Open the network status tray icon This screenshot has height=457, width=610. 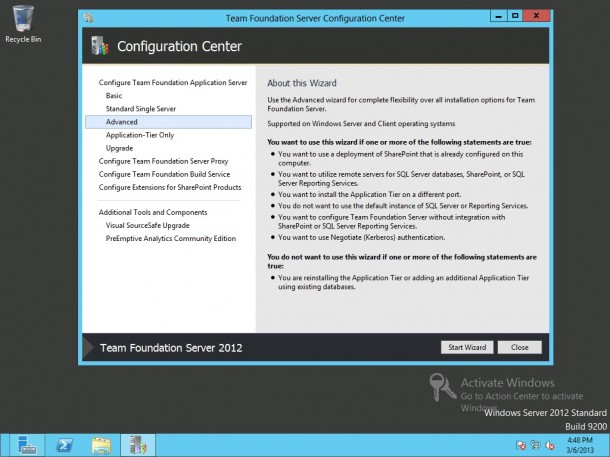pos(536,445)
